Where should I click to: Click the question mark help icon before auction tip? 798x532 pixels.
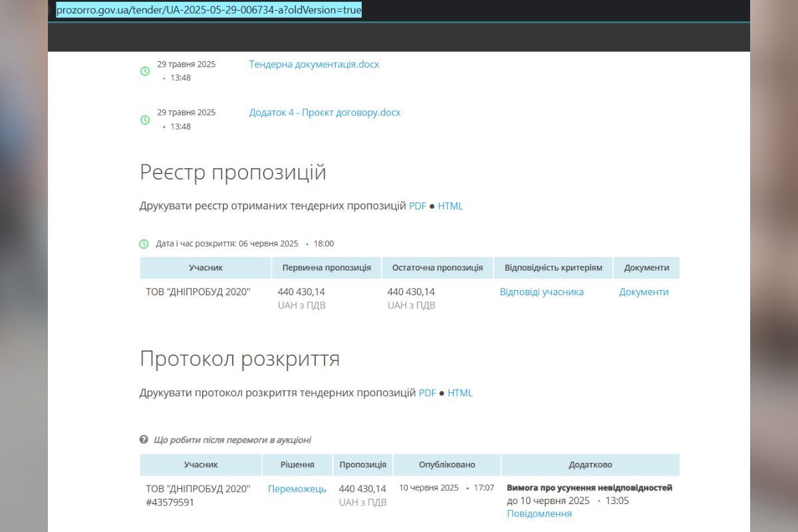point(142,440)
